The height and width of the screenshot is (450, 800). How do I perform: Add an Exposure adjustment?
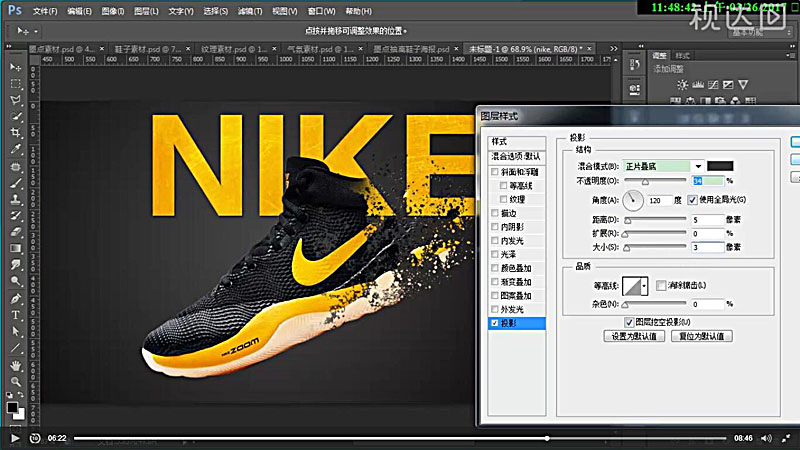coord(728,85)
